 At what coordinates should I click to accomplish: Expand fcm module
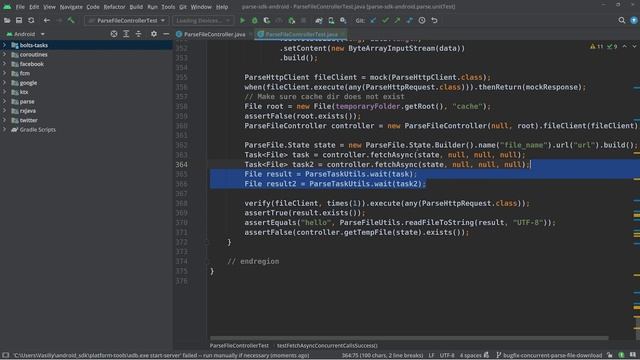click(x=4, y=73)
